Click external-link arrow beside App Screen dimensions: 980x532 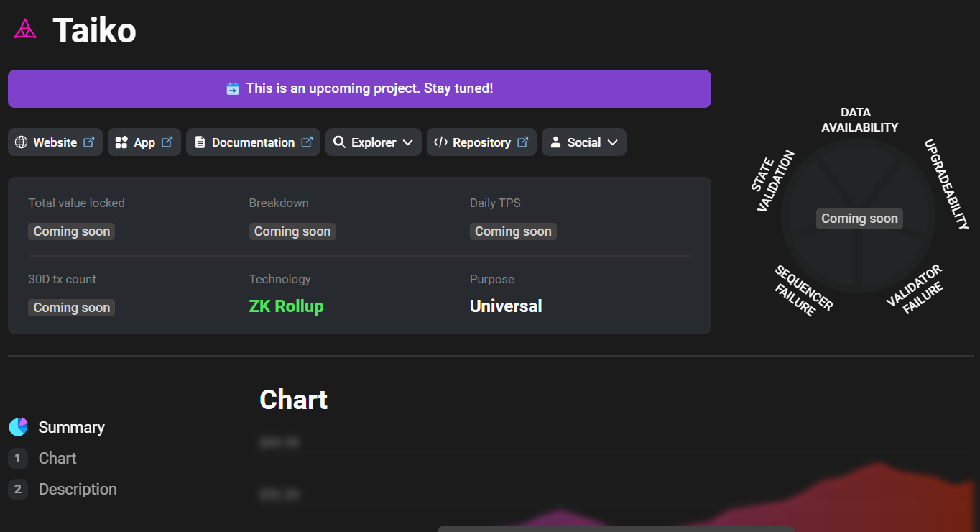(167, 142)
